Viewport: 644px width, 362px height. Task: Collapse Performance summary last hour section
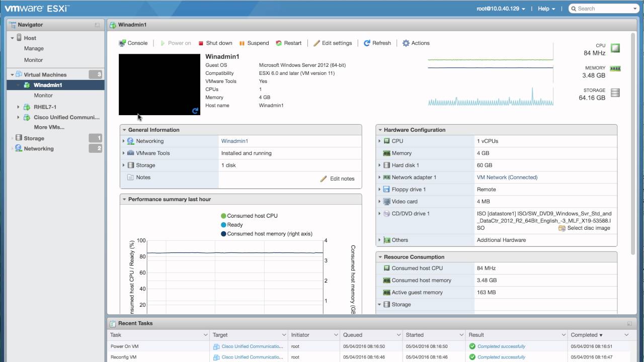124,200
